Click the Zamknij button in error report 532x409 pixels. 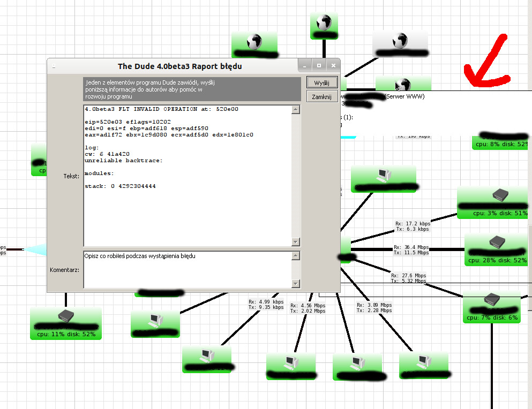point(322,97)
